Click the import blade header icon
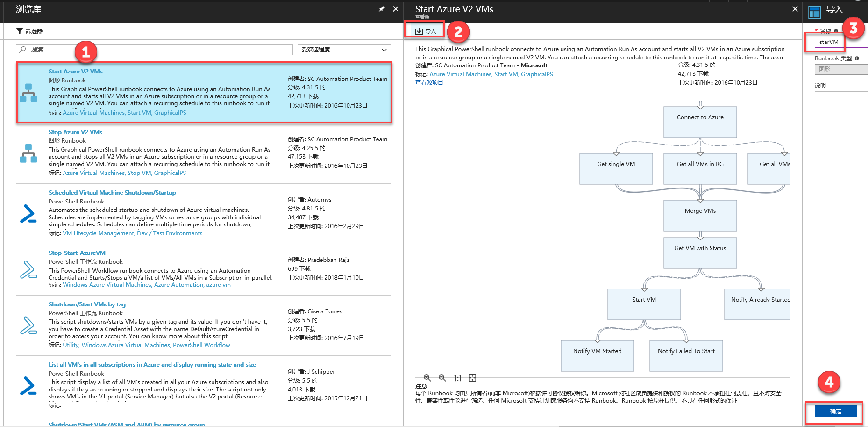 [815, 12]
